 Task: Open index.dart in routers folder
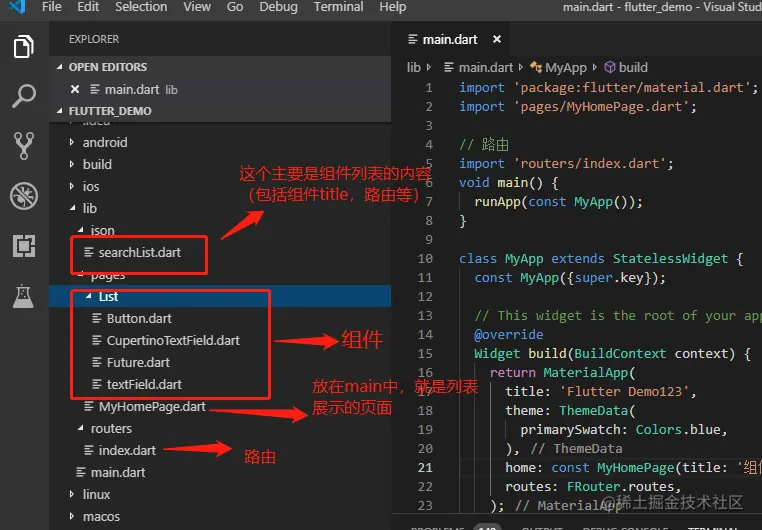click(x=127, y=450)
